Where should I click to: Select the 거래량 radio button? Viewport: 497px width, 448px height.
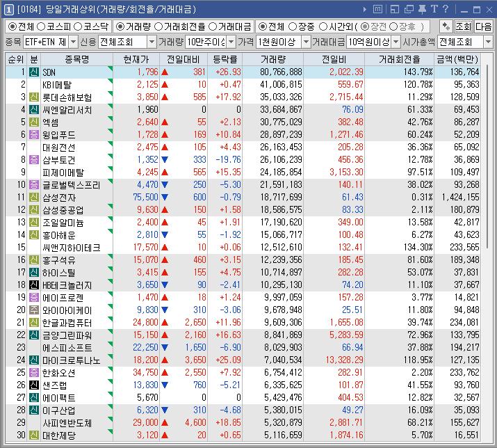tap(120, 26)
